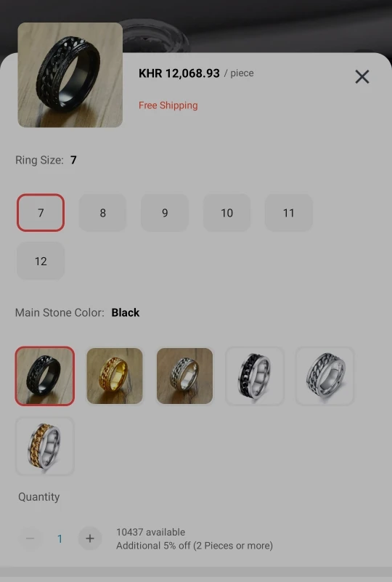Tap the Additional 5% off offer text
This screenshot has width=392, height=582.
pyautogui.click(x=195, y=546)
